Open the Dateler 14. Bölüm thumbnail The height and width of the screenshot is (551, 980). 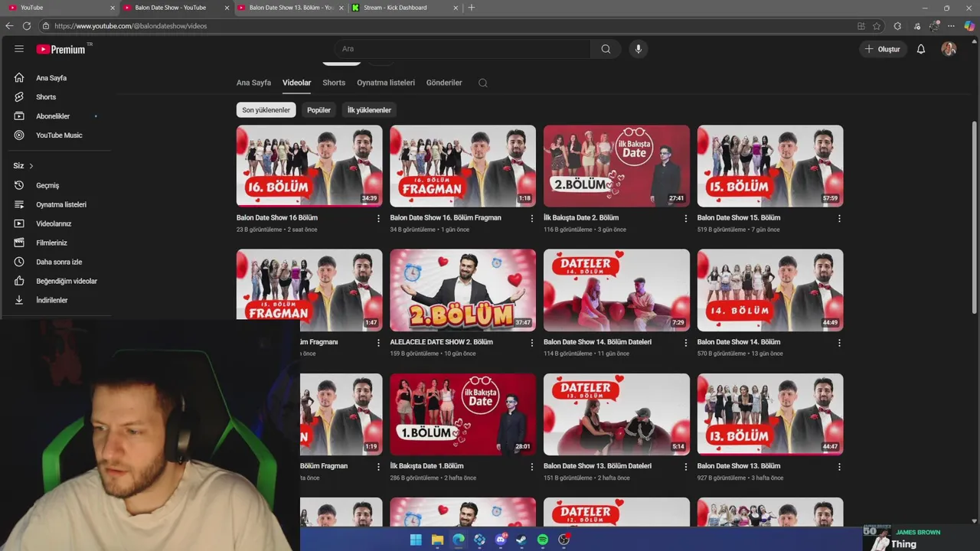pyautogui.click(x=616, y=290)
